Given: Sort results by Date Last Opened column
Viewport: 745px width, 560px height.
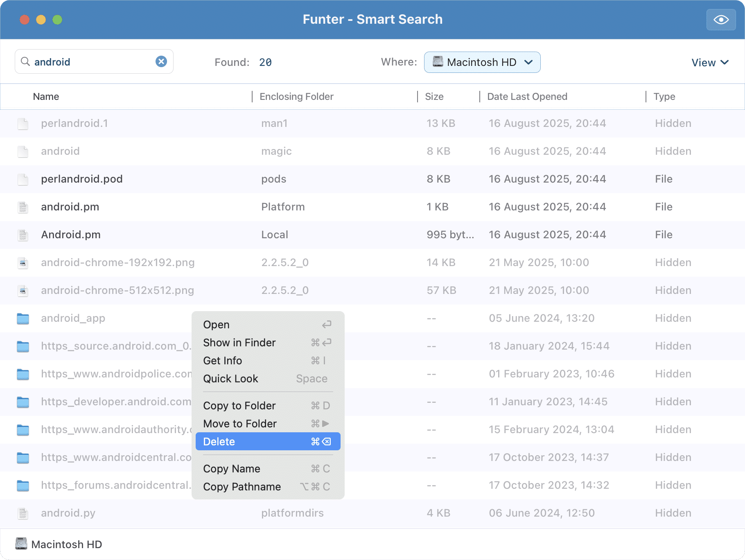Looking at the screenshot, I should (527, 97).
